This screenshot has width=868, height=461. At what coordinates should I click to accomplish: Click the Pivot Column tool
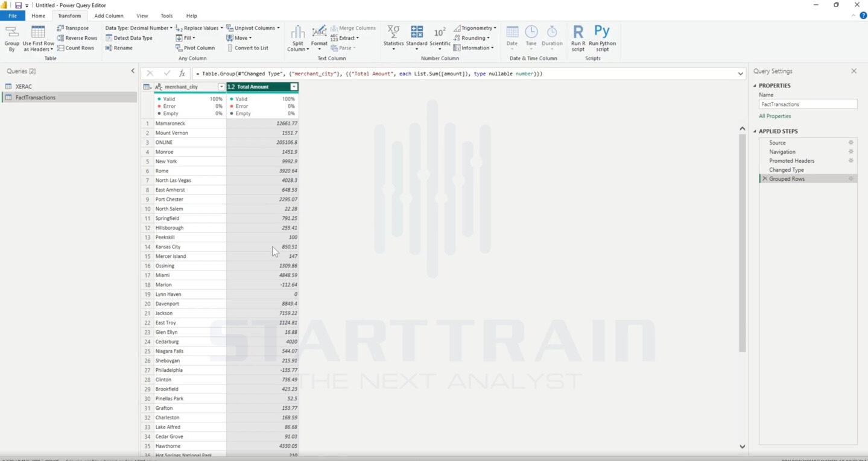(x=195, y=48)
